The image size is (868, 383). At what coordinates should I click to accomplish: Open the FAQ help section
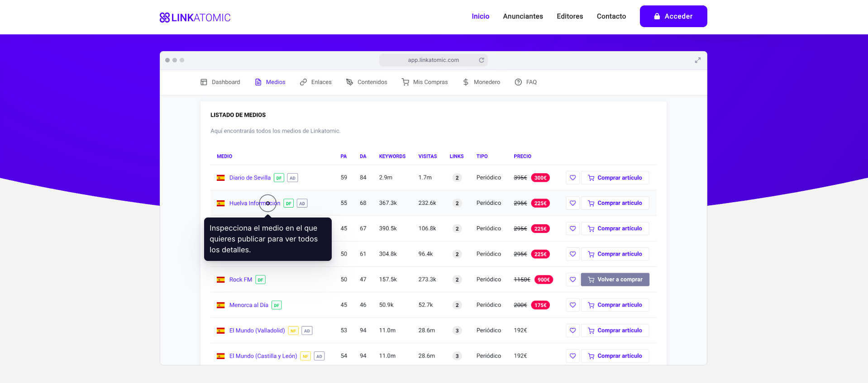(526, 82)
